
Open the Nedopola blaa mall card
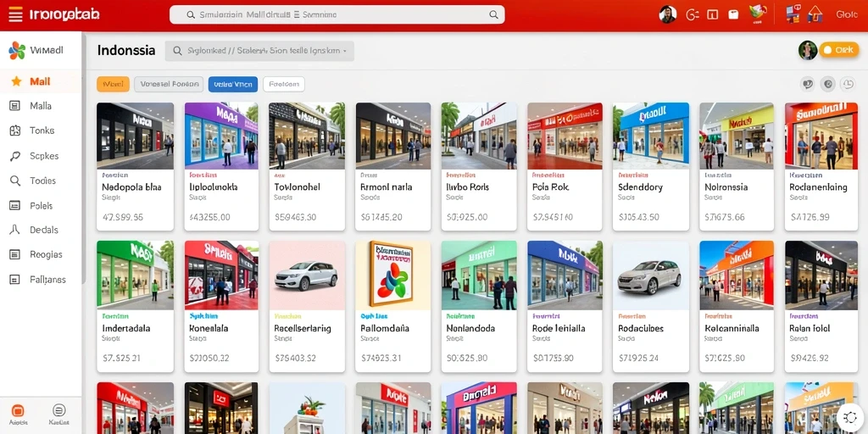135,166
